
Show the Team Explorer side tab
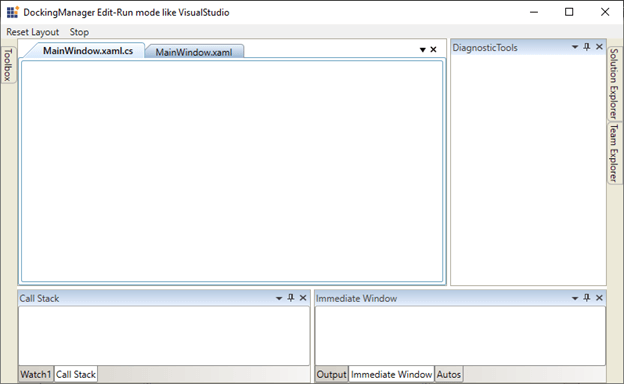614,153
